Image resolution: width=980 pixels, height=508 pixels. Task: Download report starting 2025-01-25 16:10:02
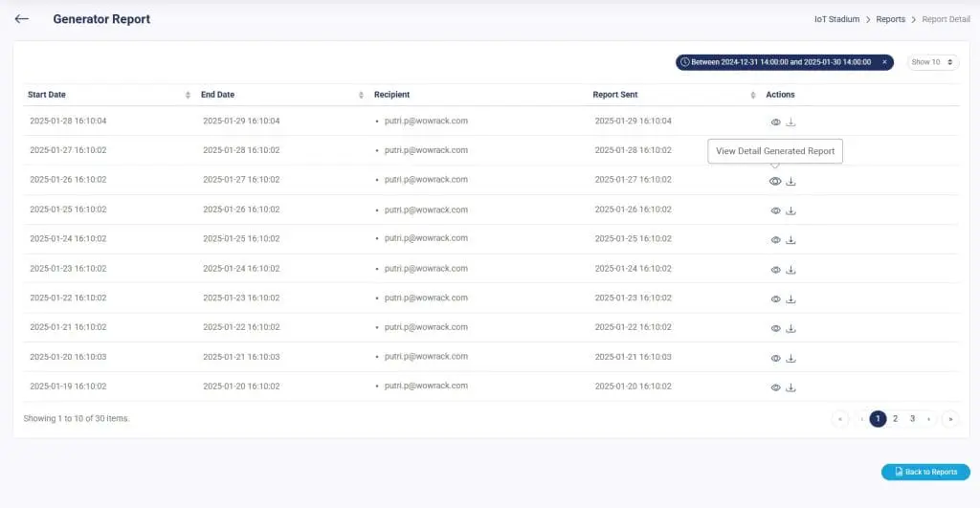(x=791, y=211)
